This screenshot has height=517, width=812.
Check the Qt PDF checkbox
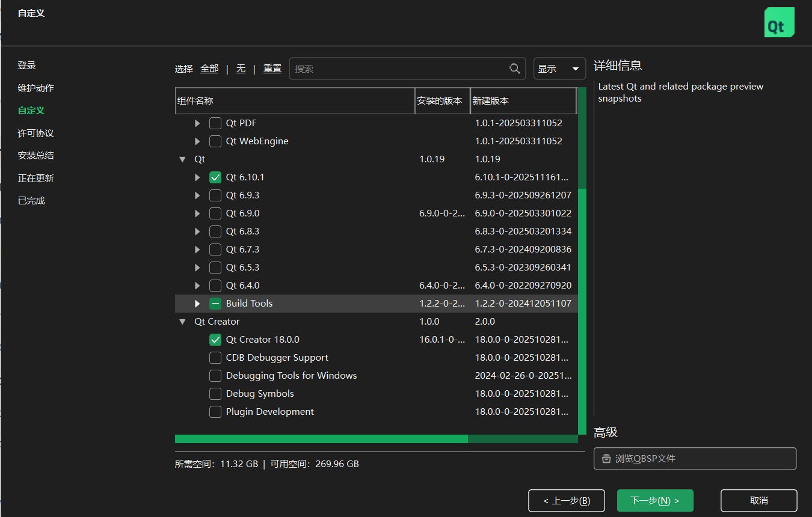point(215,123)
